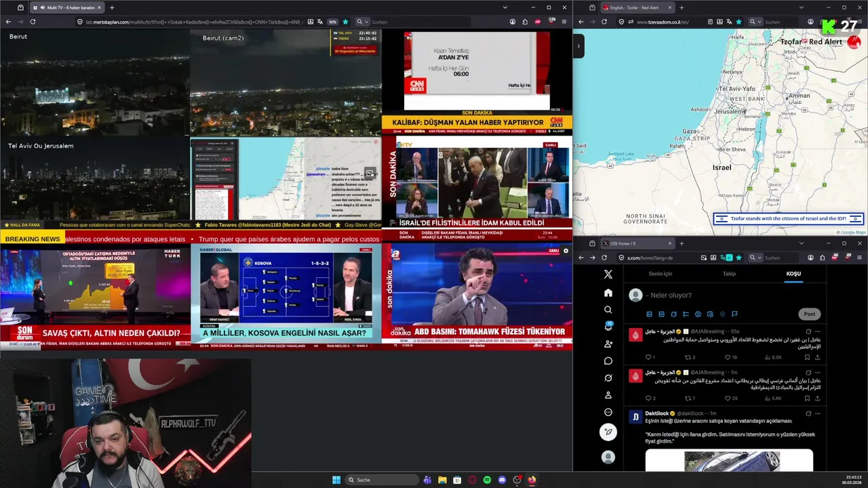The width and height of the screenshot is (868, 488).
Task: List all tabs in Tzofar window
Action: pos(801,7)
